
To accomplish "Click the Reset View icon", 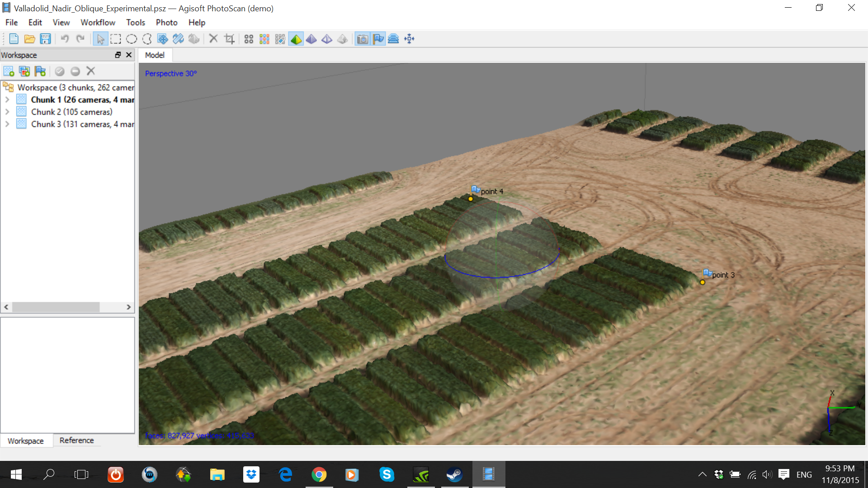I will (409, 39).
